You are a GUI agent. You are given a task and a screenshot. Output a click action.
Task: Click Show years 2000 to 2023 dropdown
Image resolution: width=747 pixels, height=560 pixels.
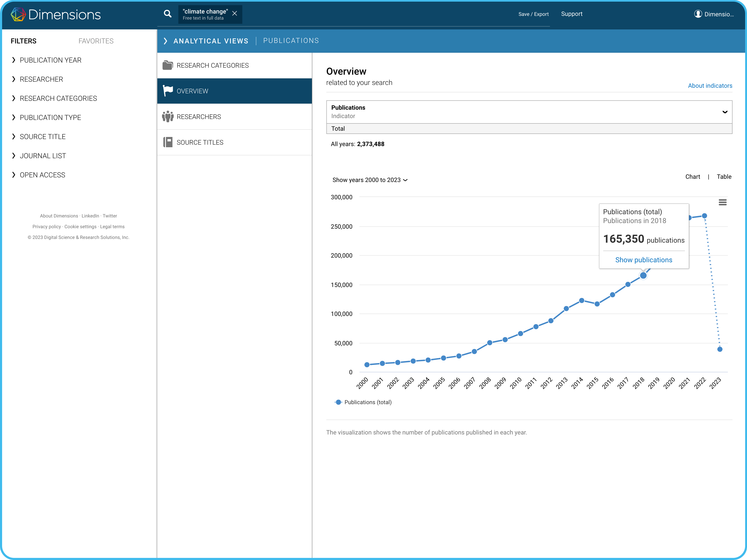(x=370, y=179)
